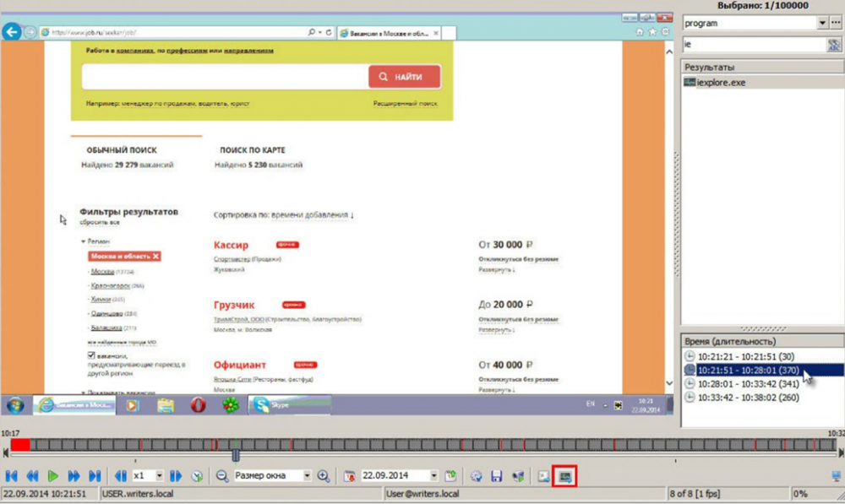Fast-forward the recording with the double-right arrows

point(74,476)
